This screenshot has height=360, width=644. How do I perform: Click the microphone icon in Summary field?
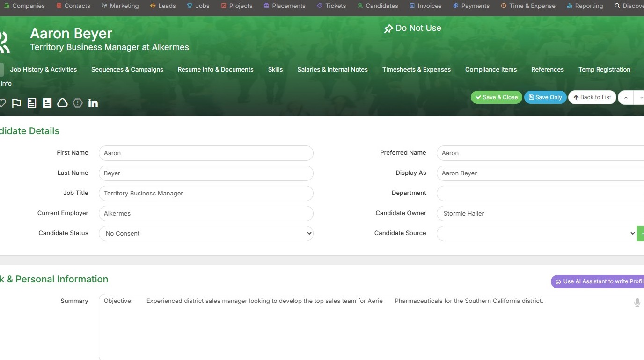click(637, 302)
